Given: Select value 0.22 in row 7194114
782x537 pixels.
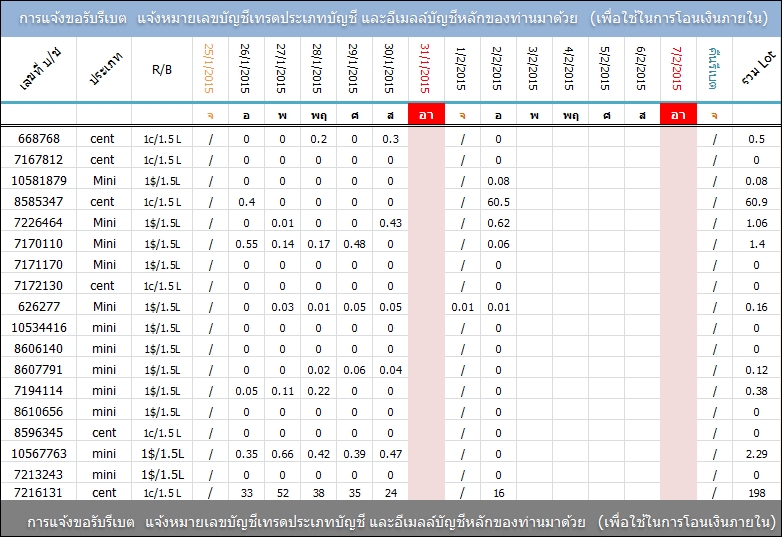Looking at the screenshot, I should (x=318, y=391).
